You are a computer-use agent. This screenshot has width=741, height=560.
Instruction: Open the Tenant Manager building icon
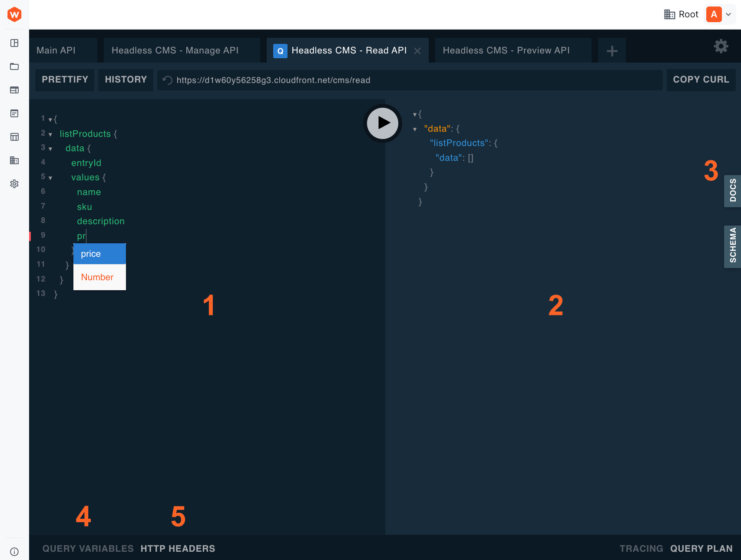click(x=14, y=160)
